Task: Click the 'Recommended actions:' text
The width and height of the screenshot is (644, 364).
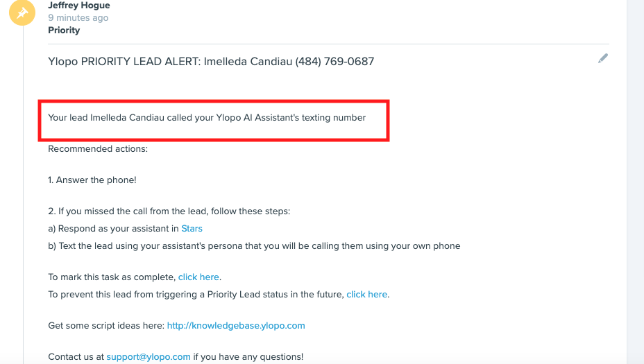Action: tap(98, 148)
